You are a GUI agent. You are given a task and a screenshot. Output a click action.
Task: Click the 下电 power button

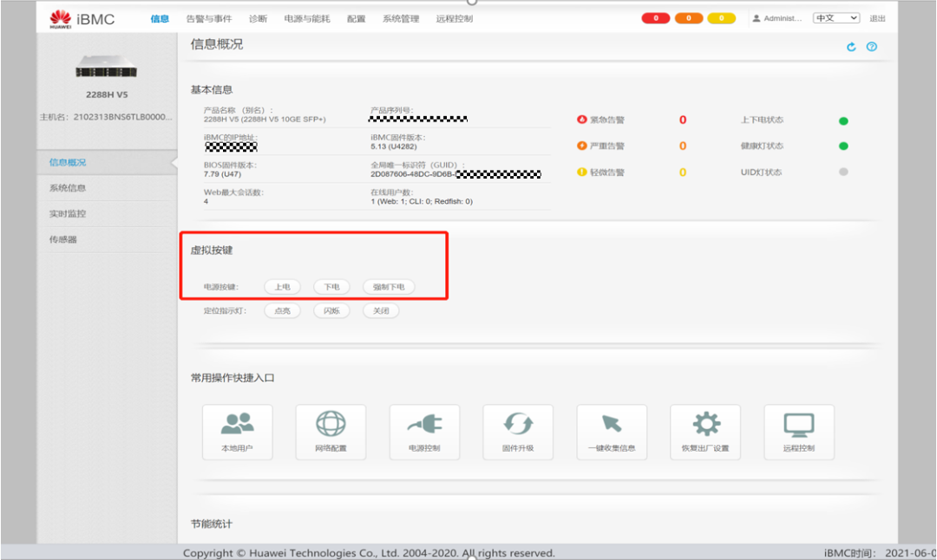[331, 287]
